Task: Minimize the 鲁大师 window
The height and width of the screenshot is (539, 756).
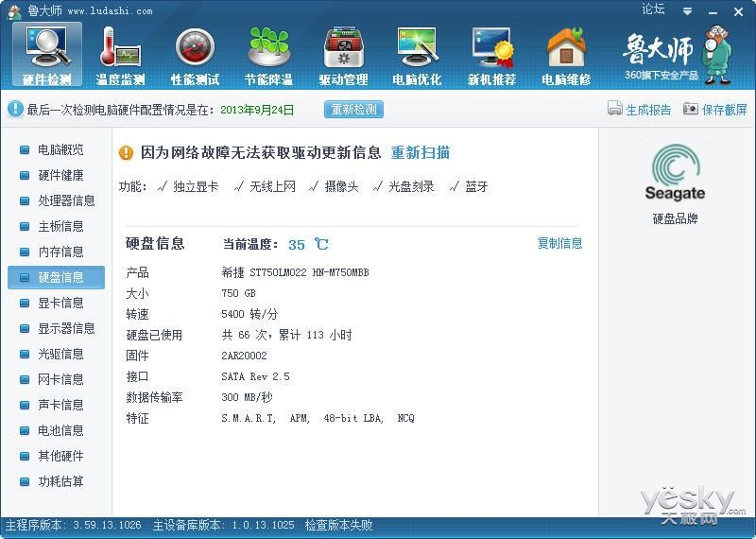Action: (x=713, y=12)
